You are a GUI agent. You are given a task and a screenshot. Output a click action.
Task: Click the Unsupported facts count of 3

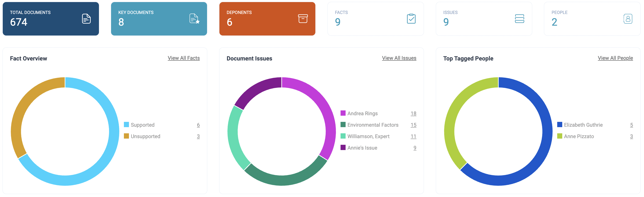tap(198, 136)
